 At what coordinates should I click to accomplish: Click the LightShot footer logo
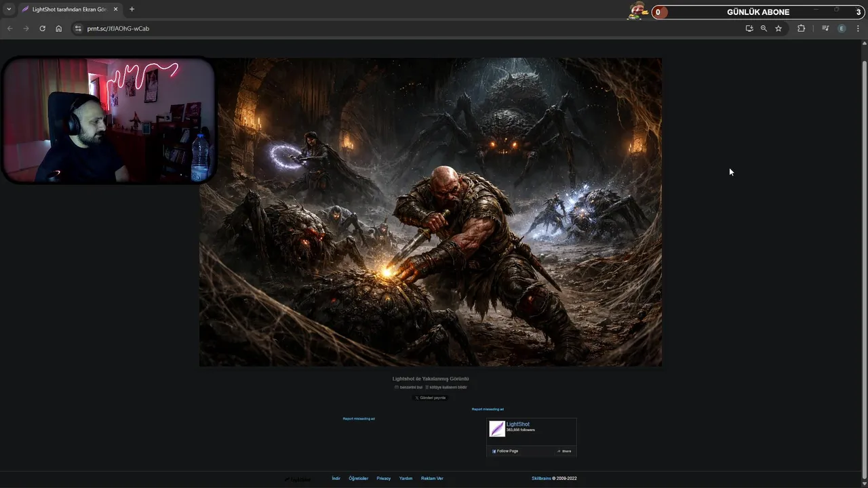[298, 479]
